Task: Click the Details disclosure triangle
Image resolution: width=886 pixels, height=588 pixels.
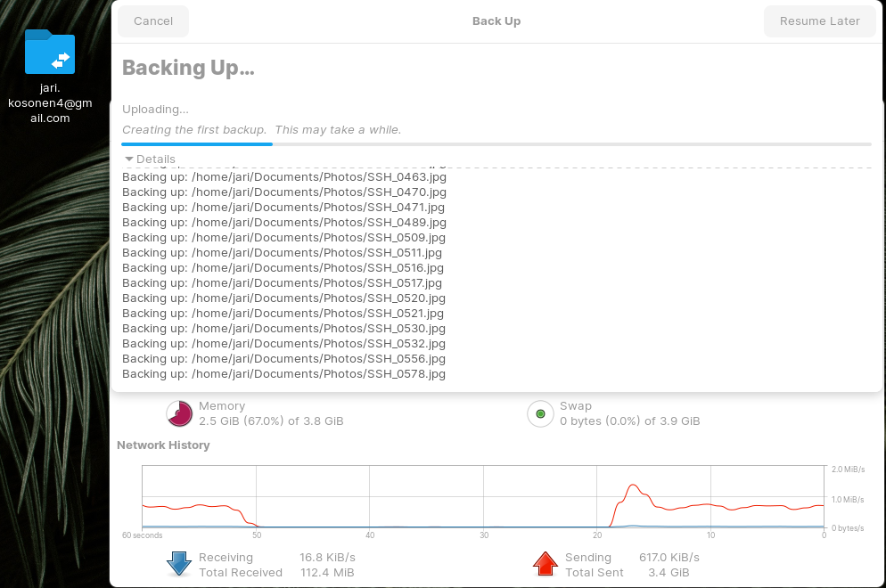Action: [129, 159]
